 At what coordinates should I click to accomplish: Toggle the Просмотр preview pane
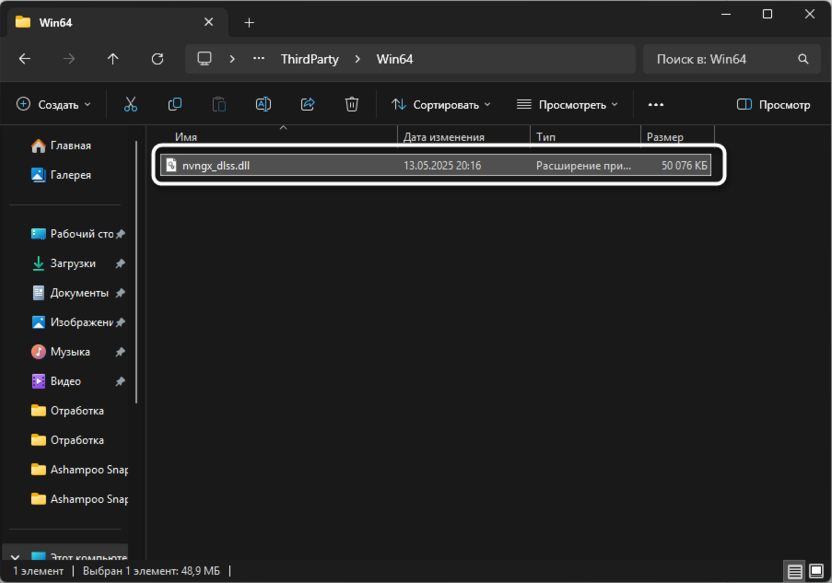773,104
